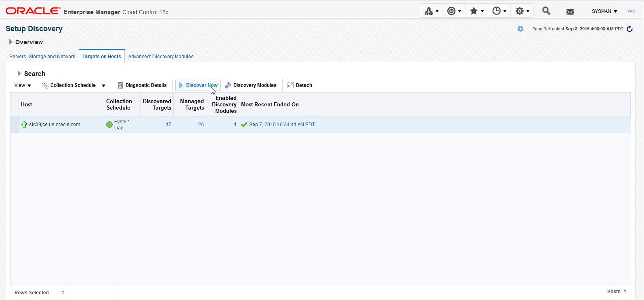Click the Oracle logo
The width and height of the screenshot is (644, 300).
coord(33,11)
